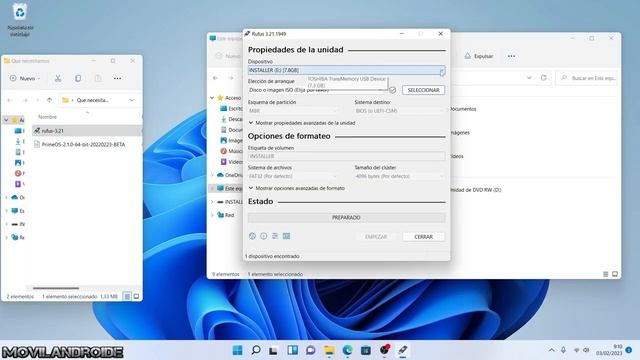
Task: Click the CERRAR button in Rufus
Action: (423, 237)
